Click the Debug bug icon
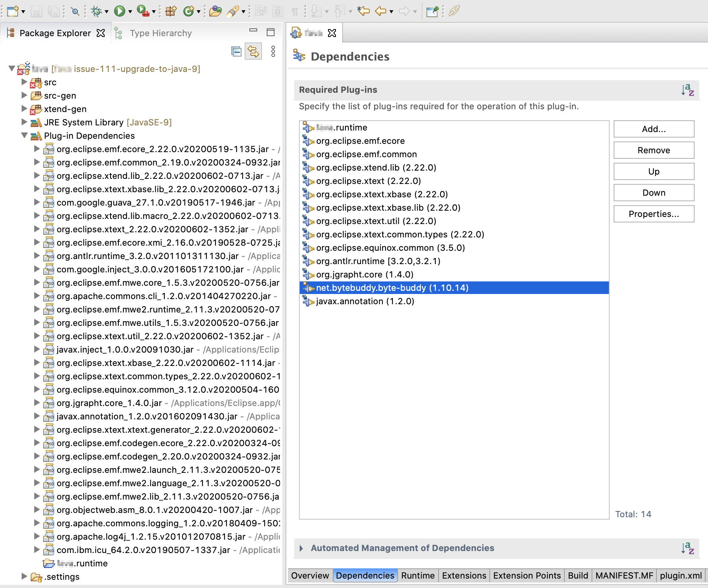Image resolution: width=708 pixels, height=588 pixels. click(96, 11)
